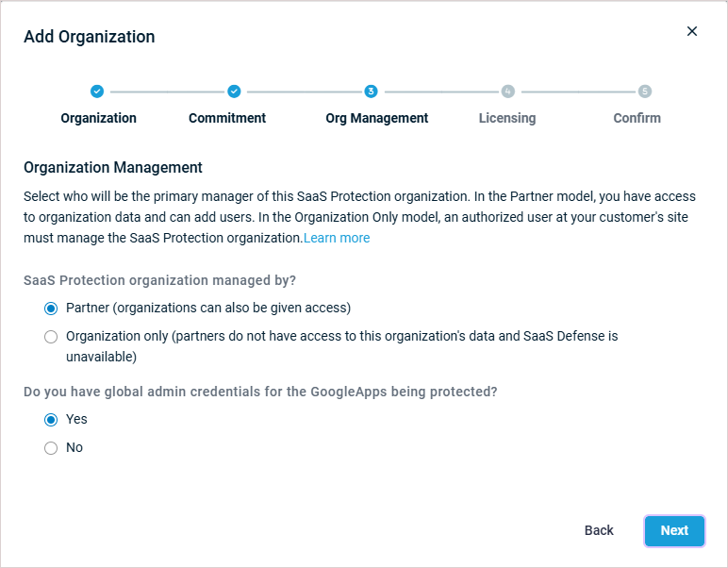
Task: Click the completed Commitment step checkmark icon
Action: click(x=234, y=92)
